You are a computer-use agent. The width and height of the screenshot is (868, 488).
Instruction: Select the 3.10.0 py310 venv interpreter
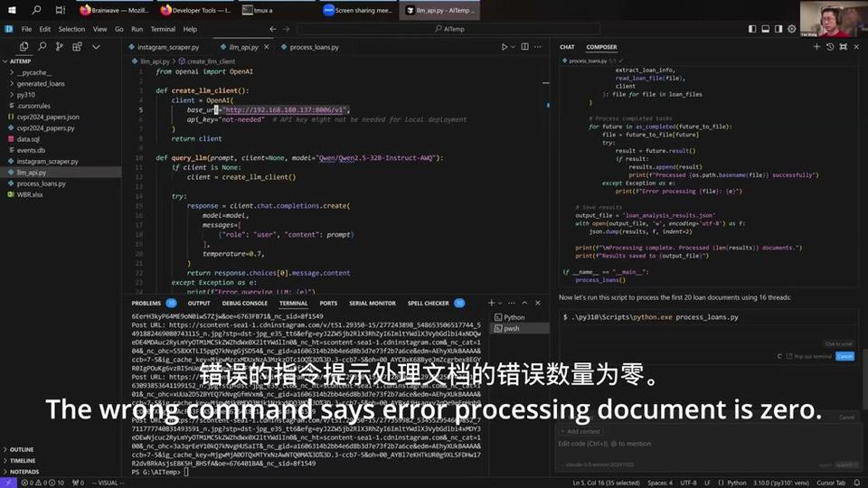coord(780,483)
